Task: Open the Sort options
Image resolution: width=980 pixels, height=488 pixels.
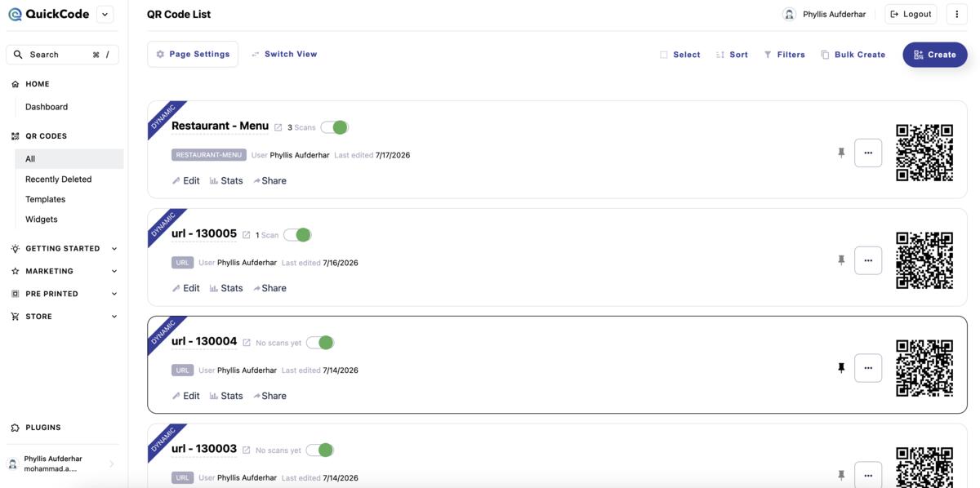Action: [732, 55]
